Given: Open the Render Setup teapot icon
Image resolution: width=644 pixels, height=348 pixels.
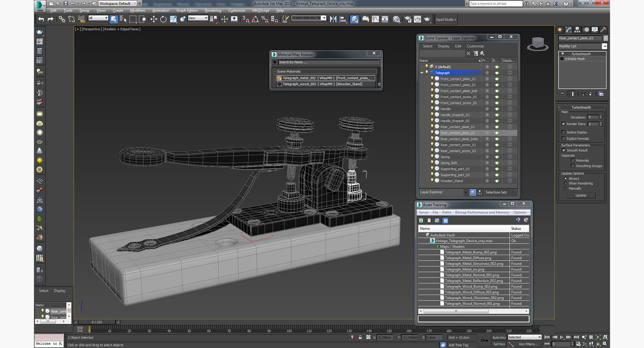Looking at the screenshot, I should point(408,19).
